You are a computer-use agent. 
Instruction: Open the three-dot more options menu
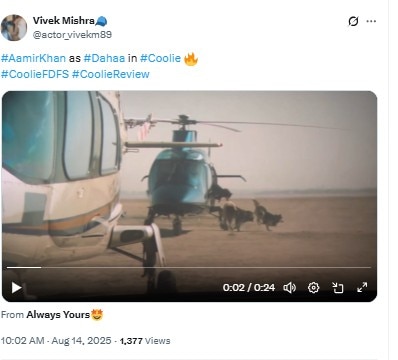click(x=371, y=21)
